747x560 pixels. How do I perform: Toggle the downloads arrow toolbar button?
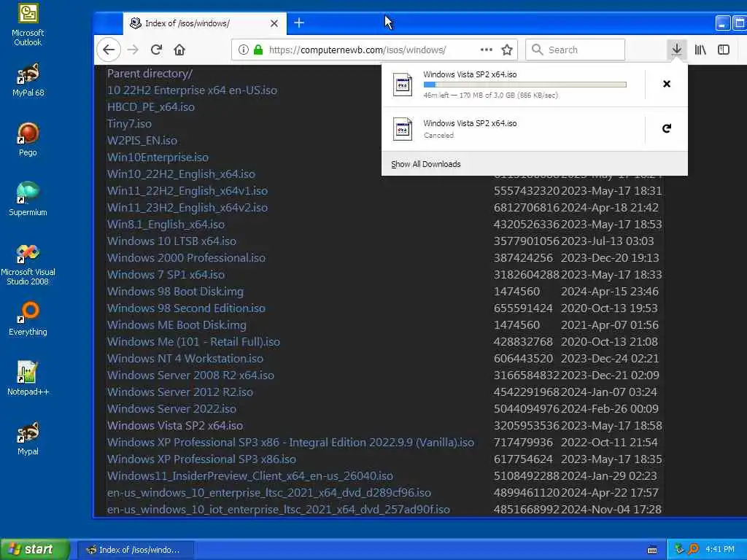click(x=676, y=50)
